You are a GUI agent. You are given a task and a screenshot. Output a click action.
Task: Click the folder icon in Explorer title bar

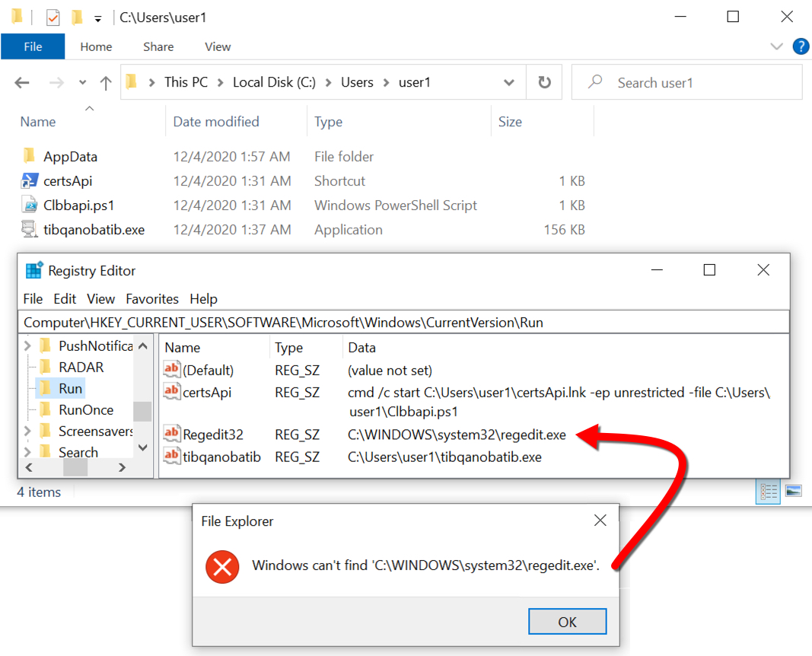[x=17, y=17]
